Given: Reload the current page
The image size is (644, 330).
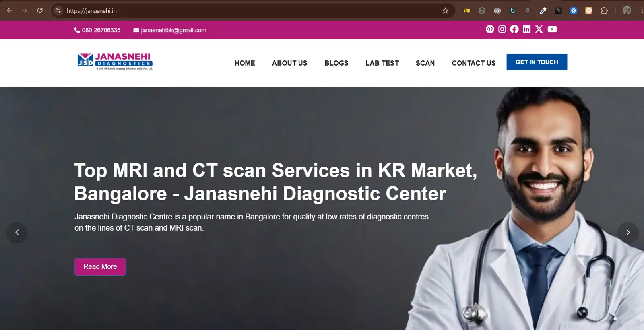Looking at the screenshot, I should (40, 10).
